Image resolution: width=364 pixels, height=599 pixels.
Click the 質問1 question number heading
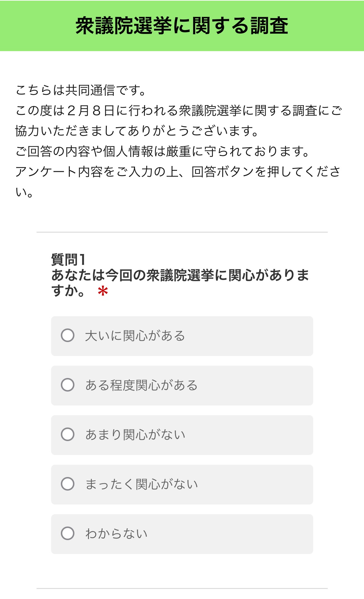tap(68, 260)
